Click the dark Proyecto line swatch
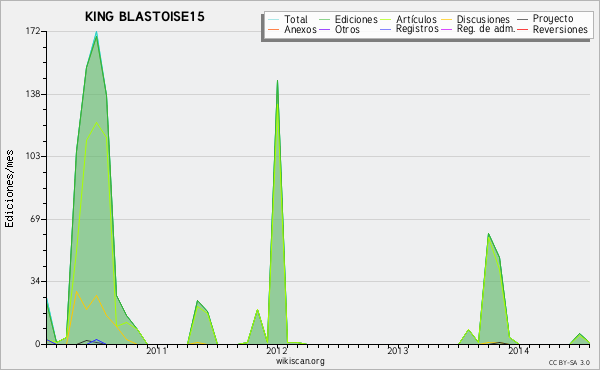Screen dimensions: 600x370 click(x=522, y=19)
